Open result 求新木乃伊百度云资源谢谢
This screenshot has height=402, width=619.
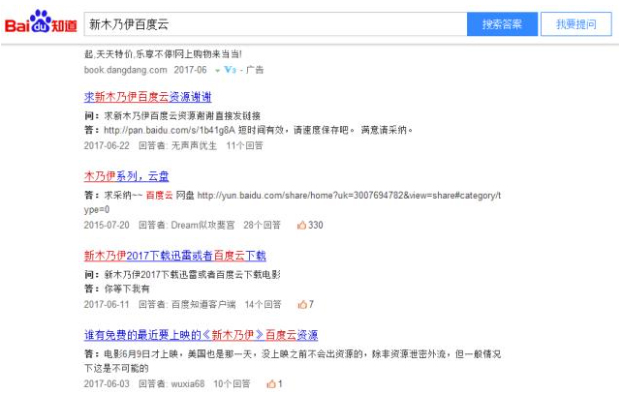[147, 97]
